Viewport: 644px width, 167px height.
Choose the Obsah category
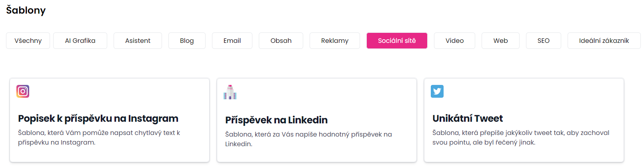(x=281, y=40)
